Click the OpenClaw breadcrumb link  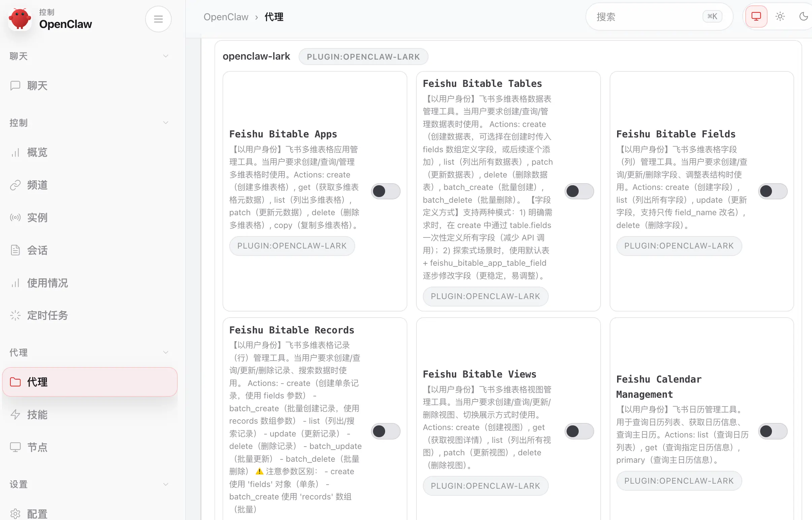point(226,17)
